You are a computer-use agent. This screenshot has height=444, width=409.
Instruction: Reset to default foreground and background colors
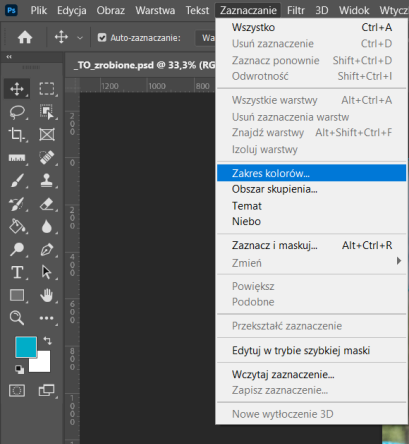(19, 369)
